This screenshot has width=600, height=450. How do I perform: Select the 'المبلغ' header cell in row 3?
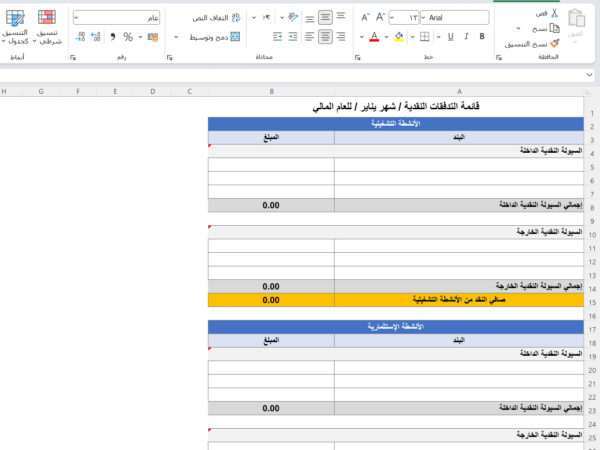(271, 138)
